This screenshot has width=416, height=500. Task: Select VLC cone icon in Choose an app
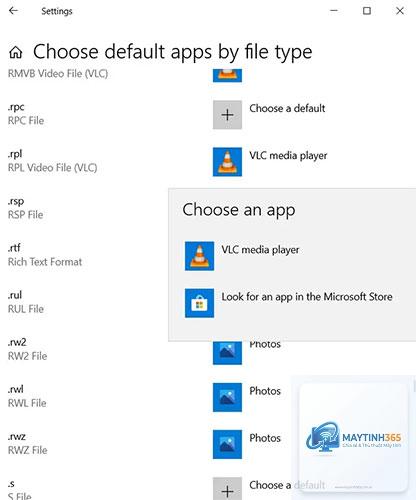click(199, 256)
